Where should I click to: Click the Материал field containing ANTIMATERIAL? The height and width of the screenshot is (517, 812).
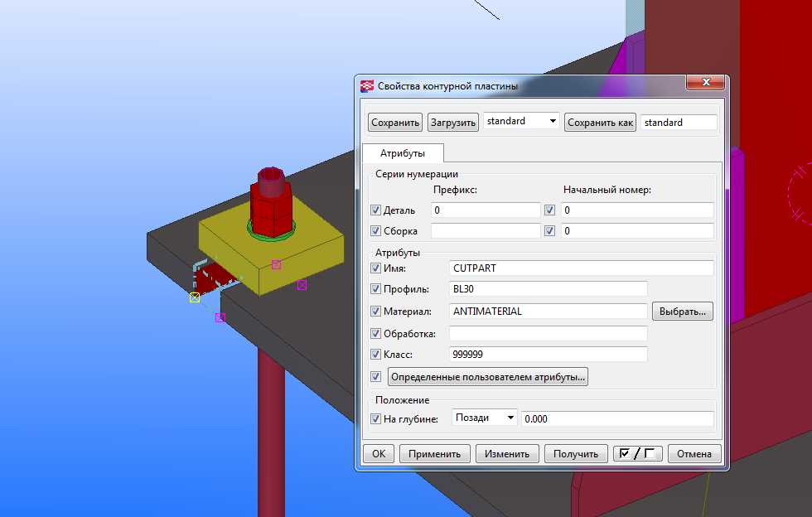[x=549, y=312]
